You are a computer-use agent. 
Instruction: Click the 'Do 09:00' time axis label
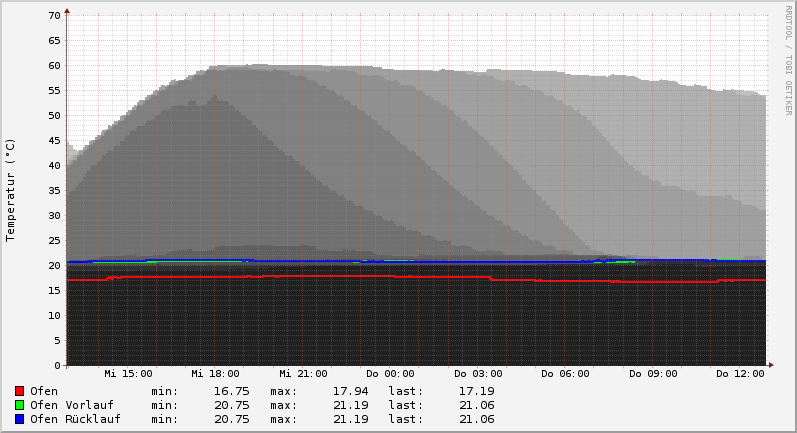tap(653, 374)
